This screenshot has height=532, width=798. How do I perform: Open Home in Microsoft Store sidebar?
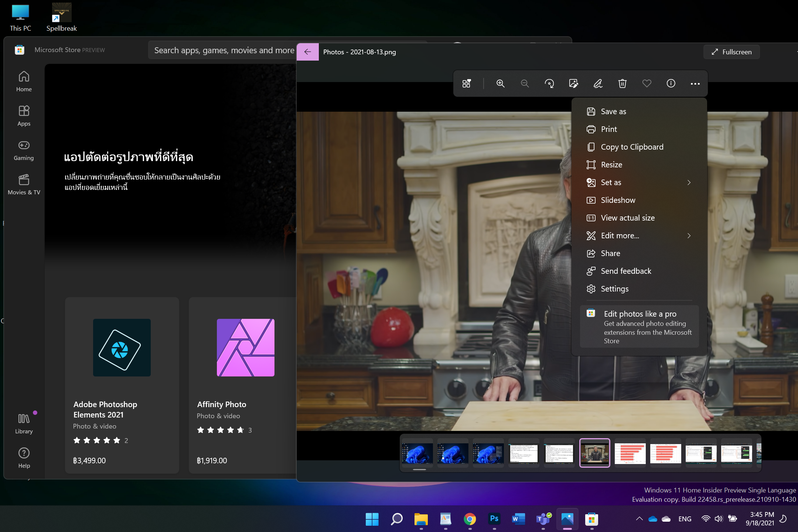24,81
